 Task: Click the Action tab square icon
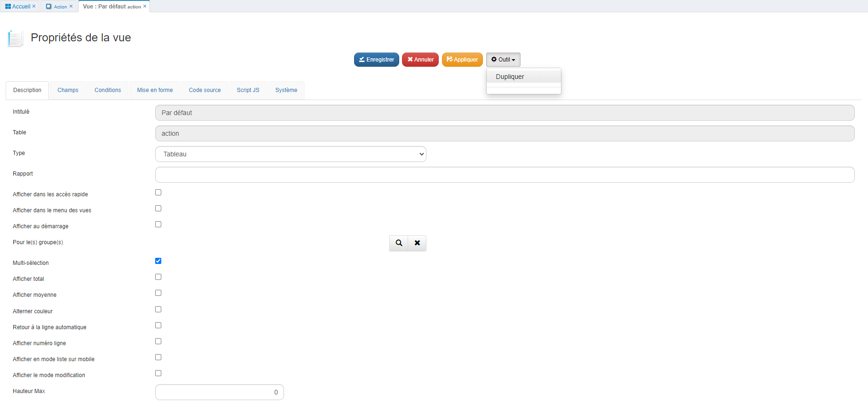(x=48, y=7)
